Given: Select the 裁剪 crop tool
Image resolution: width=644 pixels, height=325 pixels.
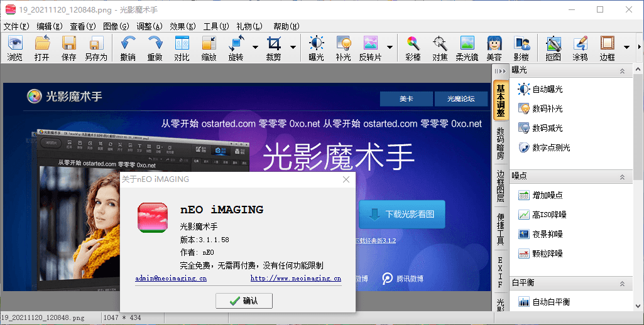Looking at the screenshot, I should pyautogui.click(x=273, y=48).
